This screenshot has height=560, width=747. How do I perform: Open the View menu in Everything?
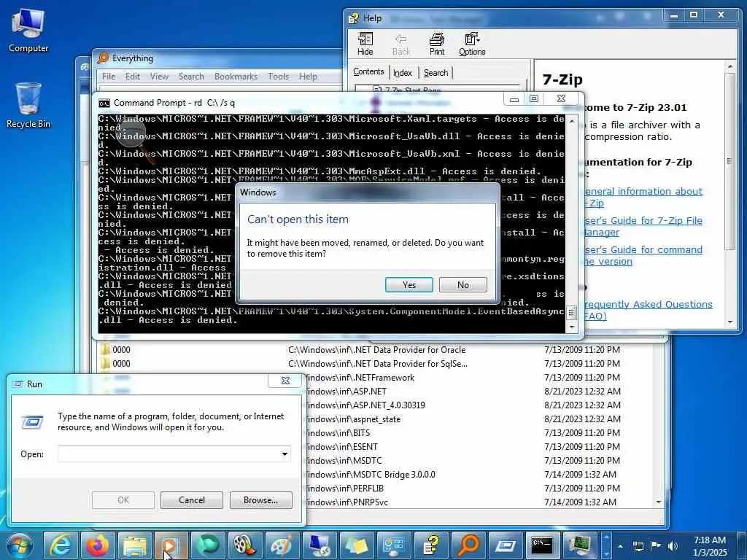pos(159,76)
